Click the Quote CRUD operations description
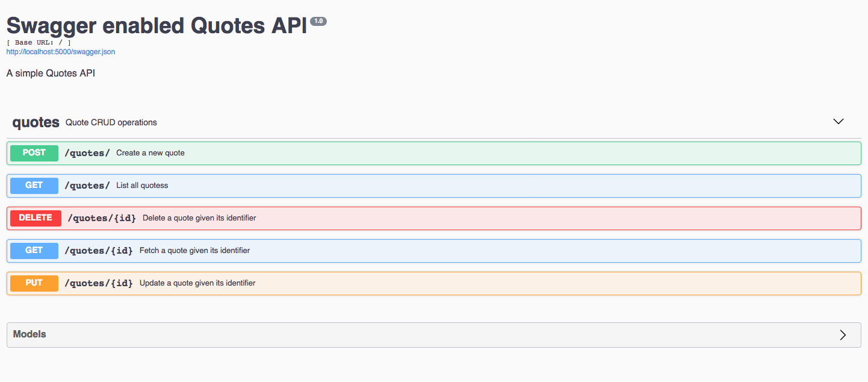 pos(111,123)
